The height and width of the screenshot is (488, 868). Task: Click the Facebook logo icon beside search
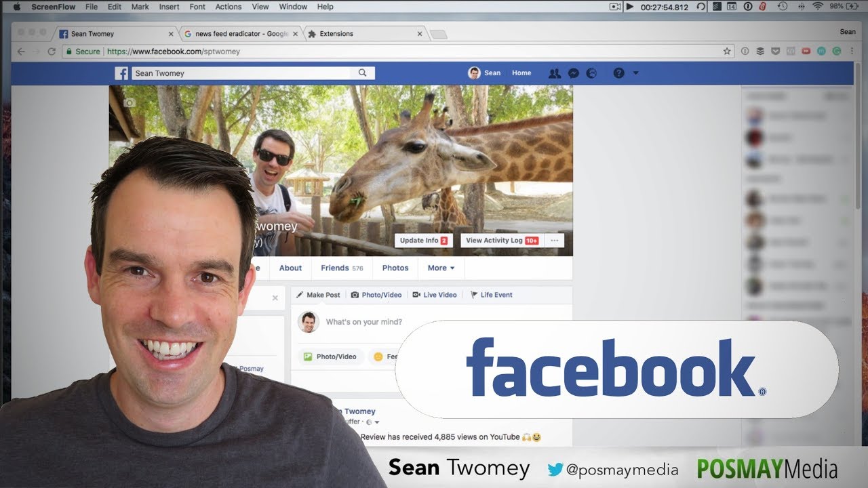(x=121, y=73)
